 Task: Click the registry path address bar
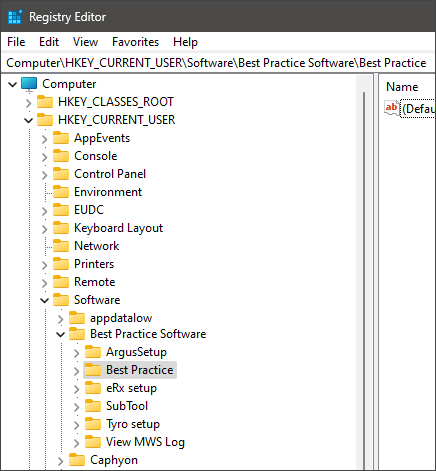[x=218, y=63]
